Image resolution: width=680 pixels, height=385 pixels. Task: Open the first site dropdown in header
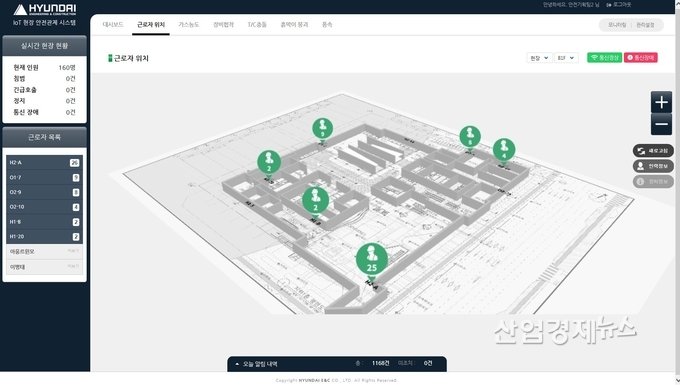[x=539, y=58]
